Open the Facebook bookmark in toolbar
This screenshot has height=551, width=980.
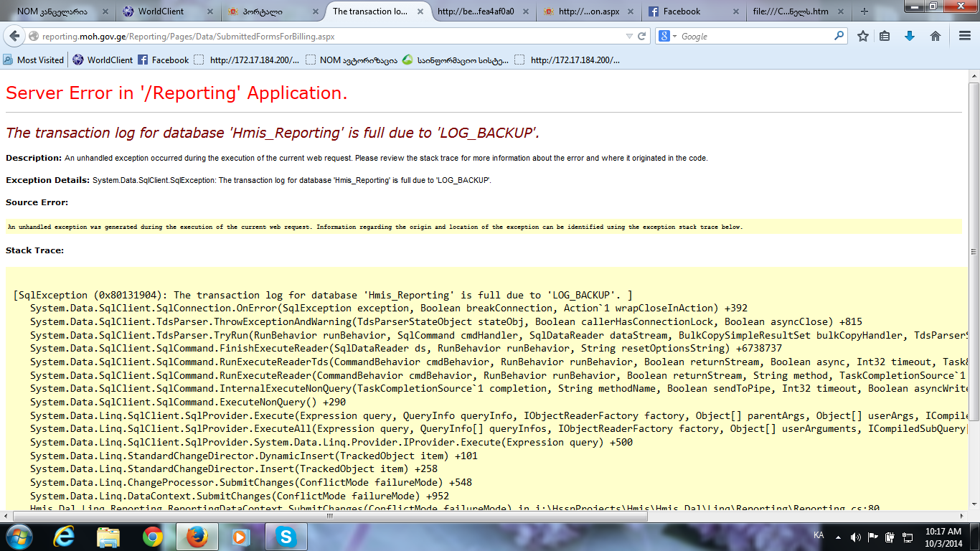[164, 60]
